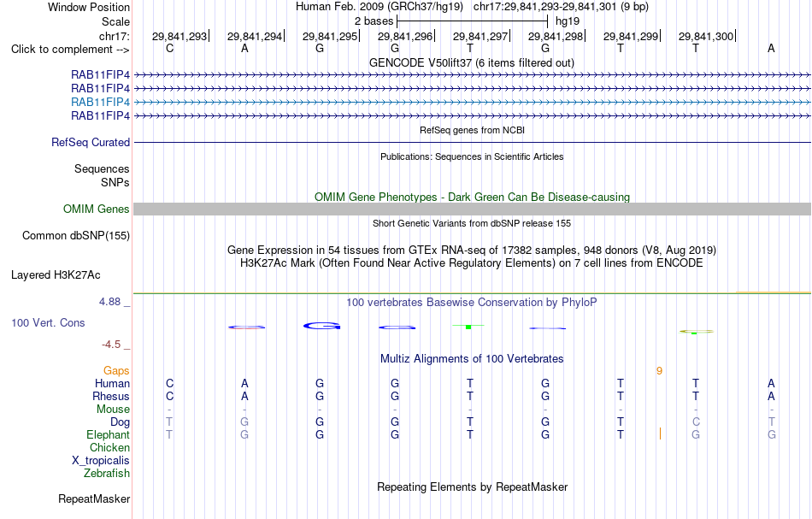812x519 pixels.
Task: Open the GTEx Gene Expression track title
Action: click(x=472, y=251)
